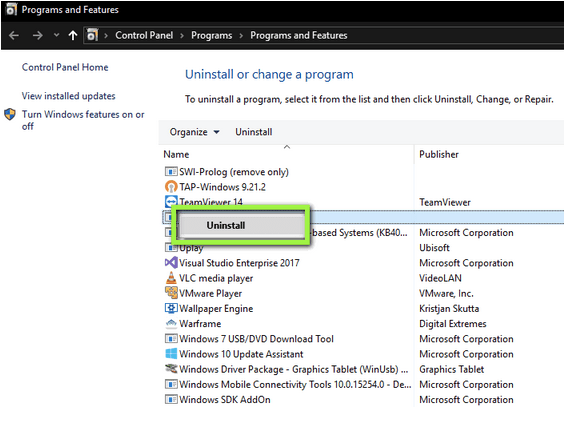The height and width of the screenshot is (427, 565).
Task: Click the VMware, Inc. publisher cell
Action: click(x=446, y=294)
